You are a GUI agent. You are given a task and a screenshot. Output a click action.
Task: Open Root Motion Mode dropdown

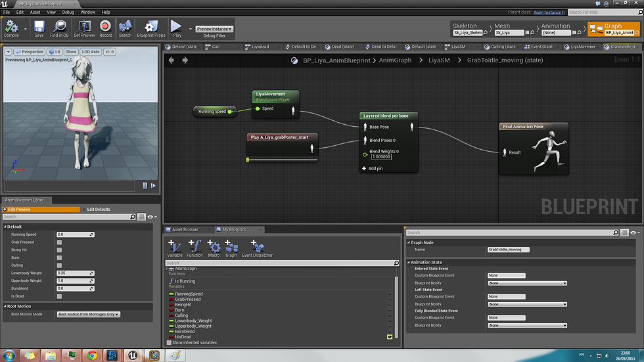click(x=88, y=315)
